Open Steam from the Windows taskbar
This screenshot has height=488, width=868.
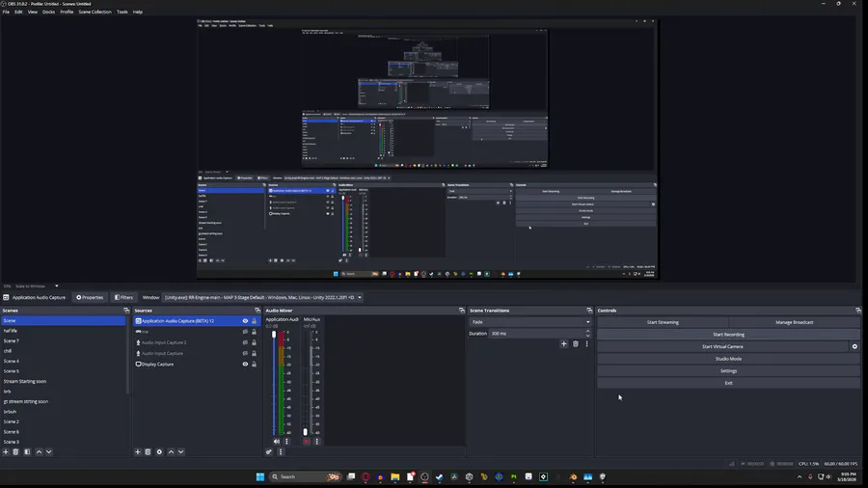tap(440, 477)
